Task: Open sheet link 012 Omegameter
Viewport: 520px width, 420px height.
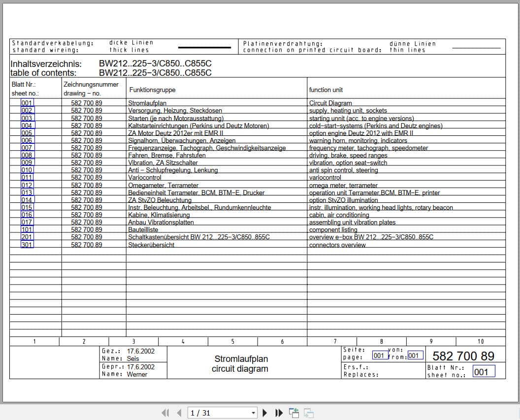Action: [27, 185]
